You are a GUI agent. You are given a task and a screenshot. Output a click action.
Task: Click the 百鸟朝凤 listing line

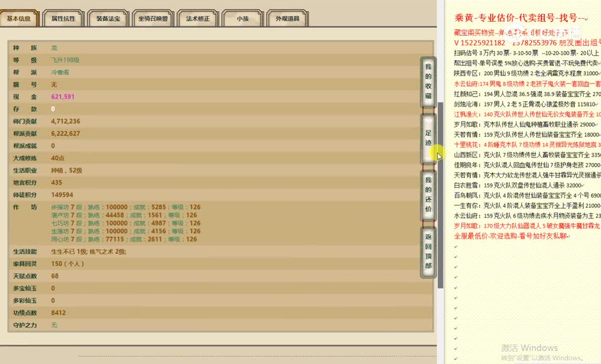click(528, 196)
